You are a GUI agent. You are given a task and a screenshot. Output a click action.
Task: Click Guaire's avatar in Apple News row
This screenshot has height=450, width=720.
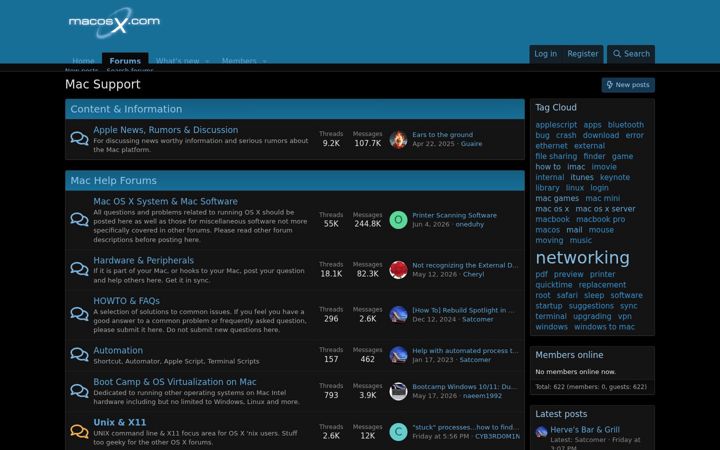[398, 139]
